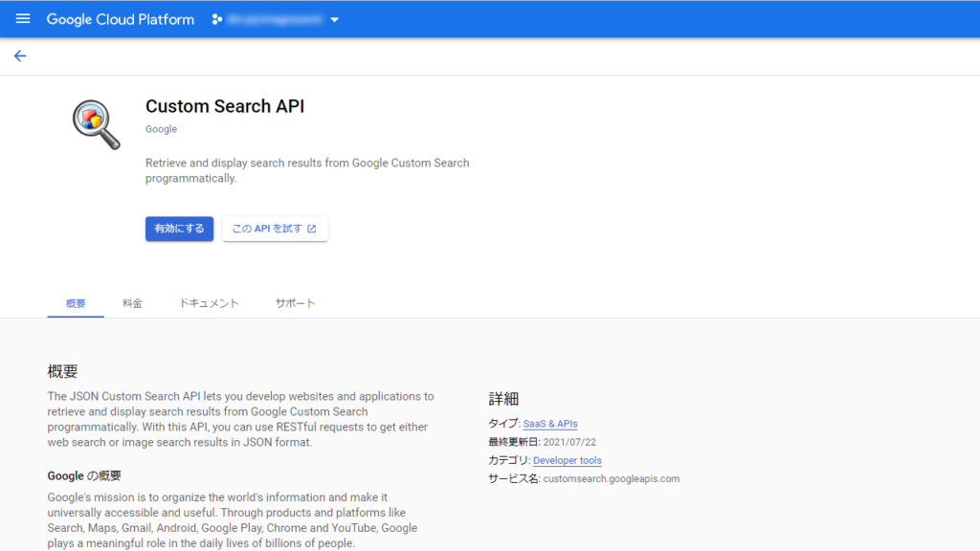Image resolution: width=980 pixels, height=551 pixels.
Task: Open the Developer tools category link
Action: pyautogui.click(x=567, y=460)
